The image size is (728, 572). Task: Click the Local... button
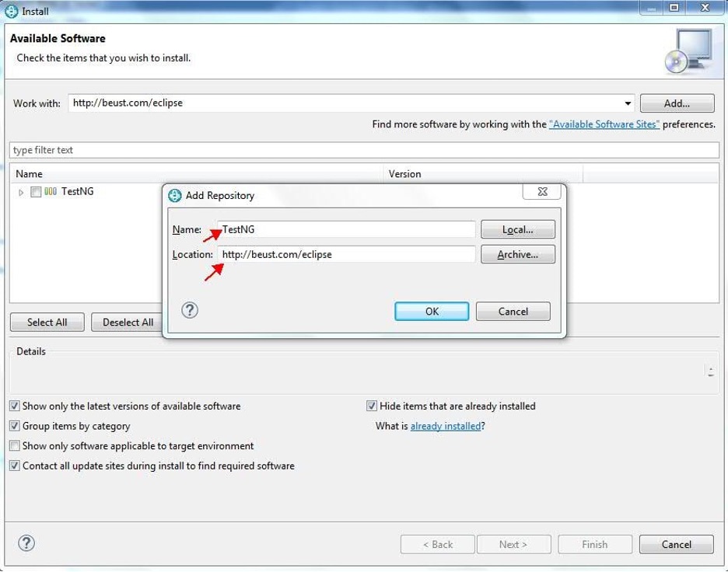(x=518, y=229)
